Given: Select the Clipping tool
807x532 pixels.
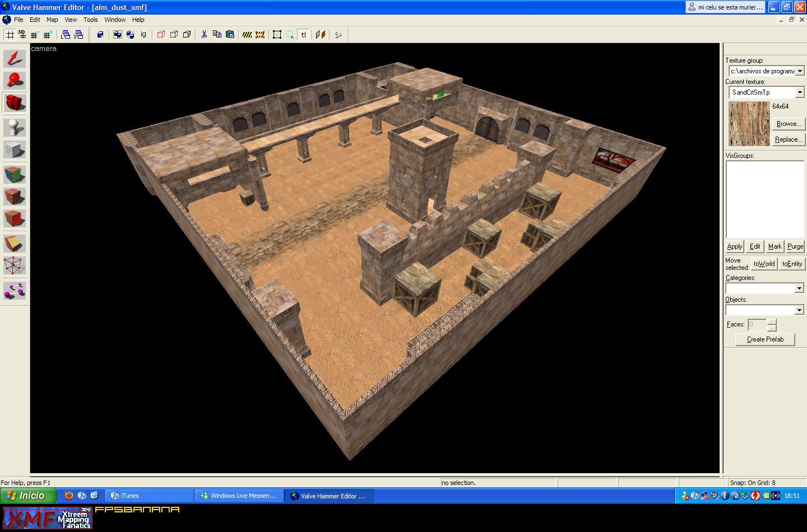Looking at the screenshot, I should pyautogui.click(x=14, y=243).
